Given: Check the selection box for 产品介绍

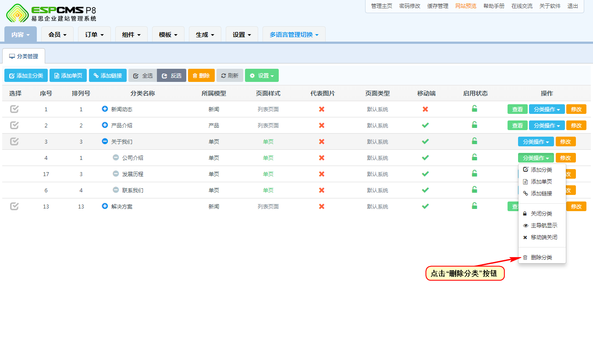Looking at the screenshot, I should (x=14, y=125).
